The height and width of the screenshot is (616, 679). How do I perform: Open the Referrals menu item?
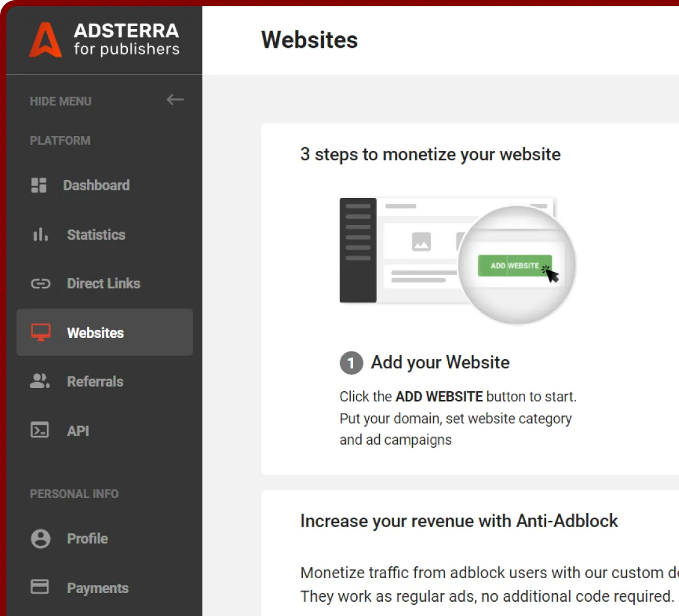pos(95,382)
